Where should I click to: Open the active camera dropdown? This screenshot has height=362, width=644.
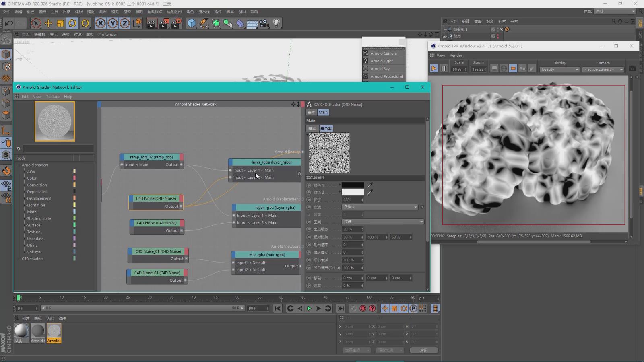pyautogui.click(x=603, y=70)
